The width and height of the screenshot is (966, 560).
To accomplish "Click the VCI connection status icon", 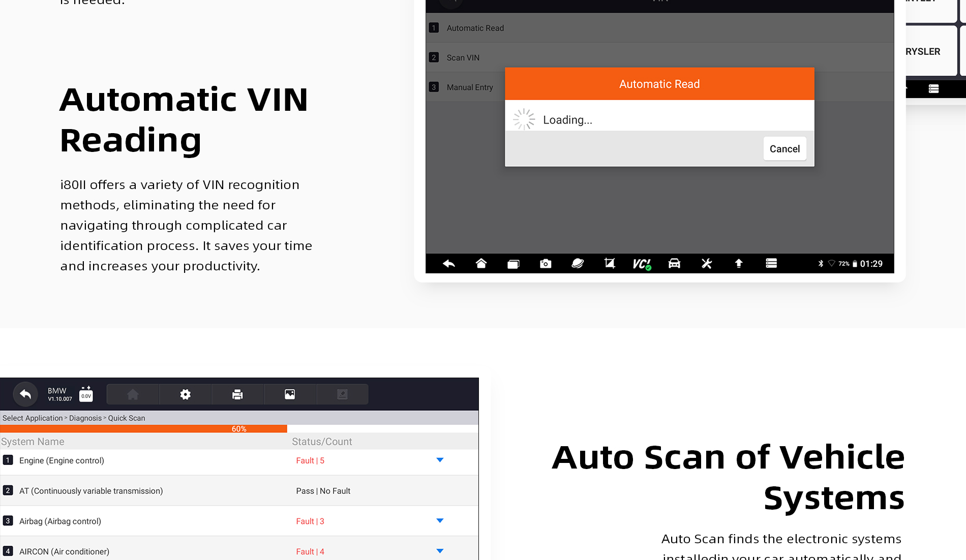I will click(642, 264).
